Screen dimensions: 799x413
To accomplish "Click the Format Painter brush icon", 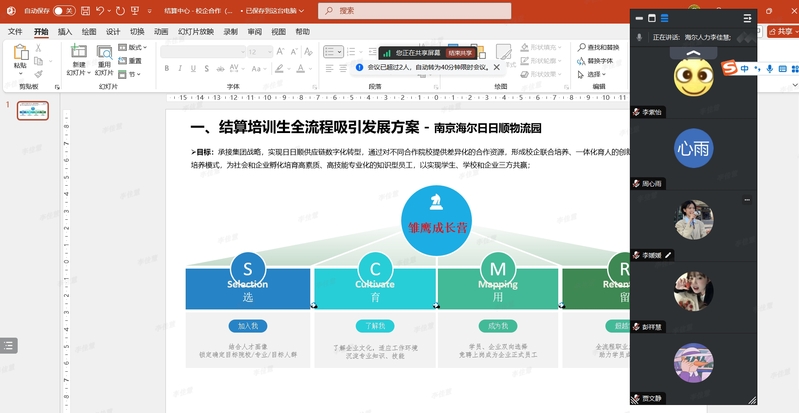I will [x=38, y=74].
